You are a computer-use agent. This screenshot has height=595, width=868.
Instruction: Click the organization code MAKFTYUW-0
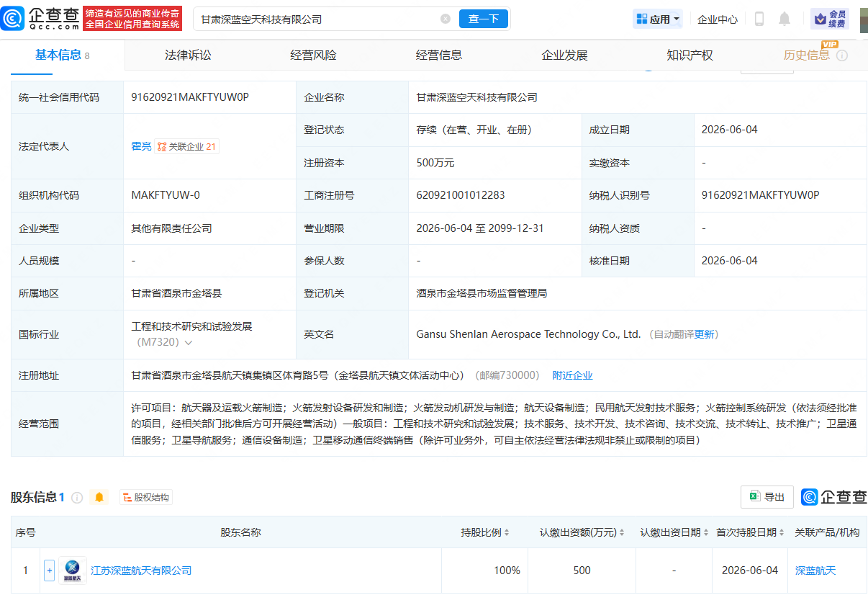pyautogui.click(x=166, y=194)
